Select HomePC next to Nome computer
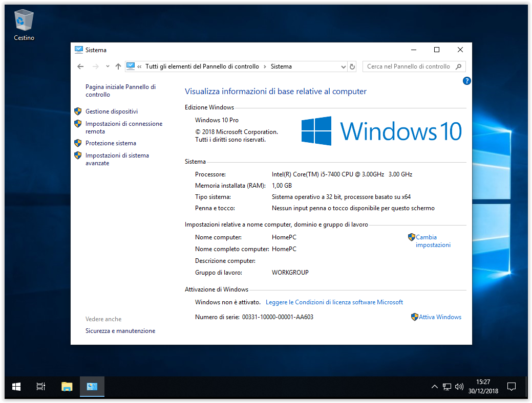The height and width of the screenshot is (403, 532). (x=284, y=237)
